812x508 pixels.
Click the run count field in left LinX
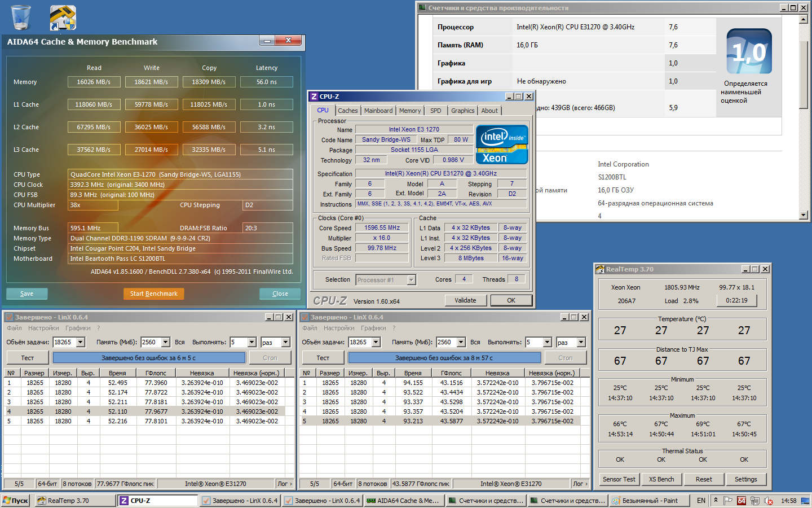[x=238, y=342]
